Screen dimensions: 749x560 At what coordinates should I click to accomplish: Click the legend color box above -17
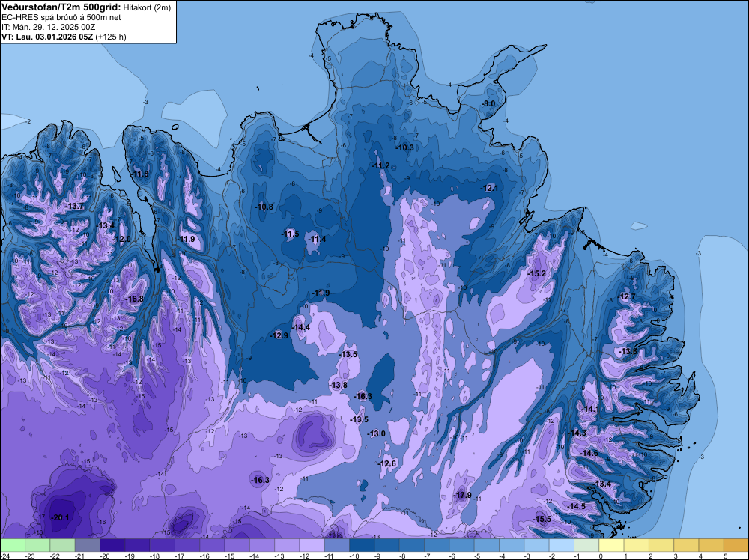coord(187,545)
